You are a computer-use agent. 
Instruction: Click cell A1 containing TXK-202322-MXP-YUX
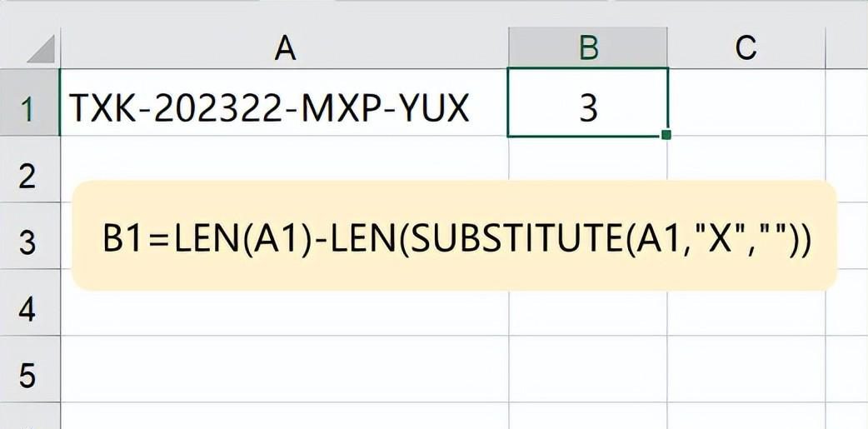coord(283,102)
